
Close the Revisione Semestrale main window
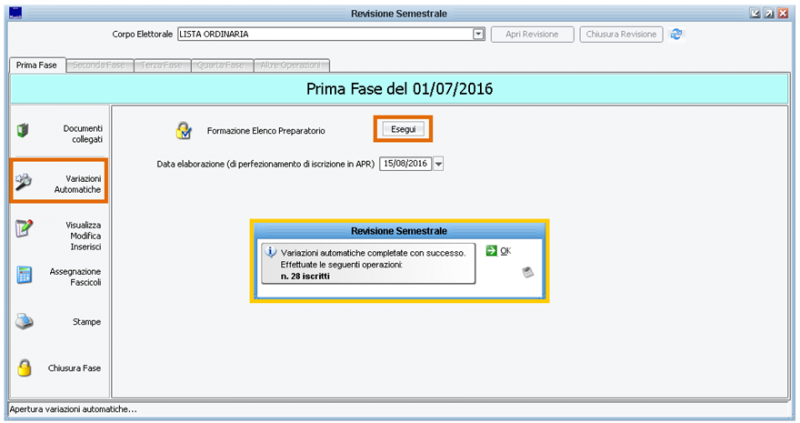783,13
